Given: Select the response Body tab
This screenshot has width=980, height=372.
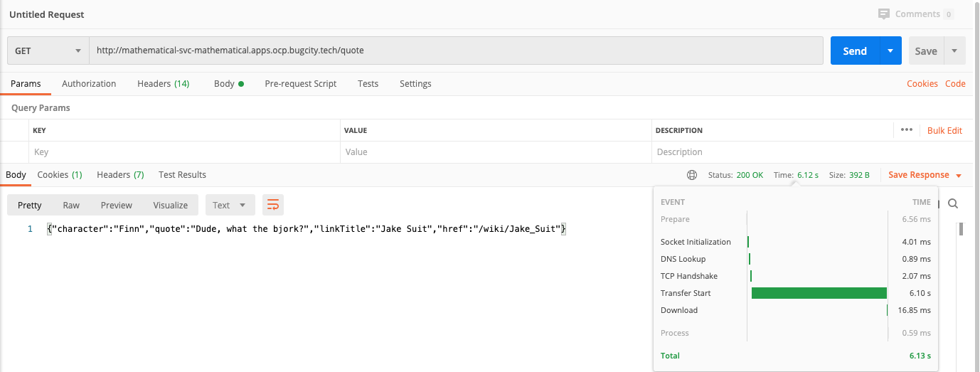Looking at the screenshot, I should [16, 175].
